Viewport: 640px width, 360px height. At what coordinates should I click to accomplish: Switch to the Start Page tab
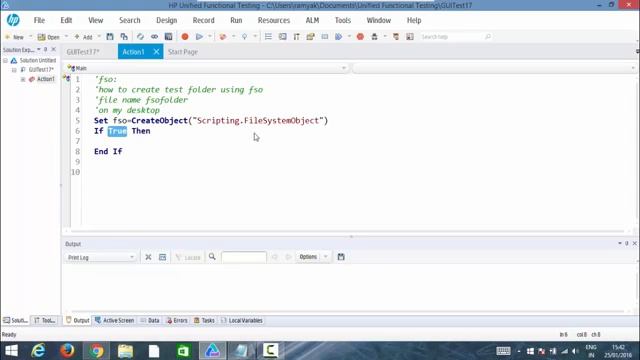click(183, 52)
